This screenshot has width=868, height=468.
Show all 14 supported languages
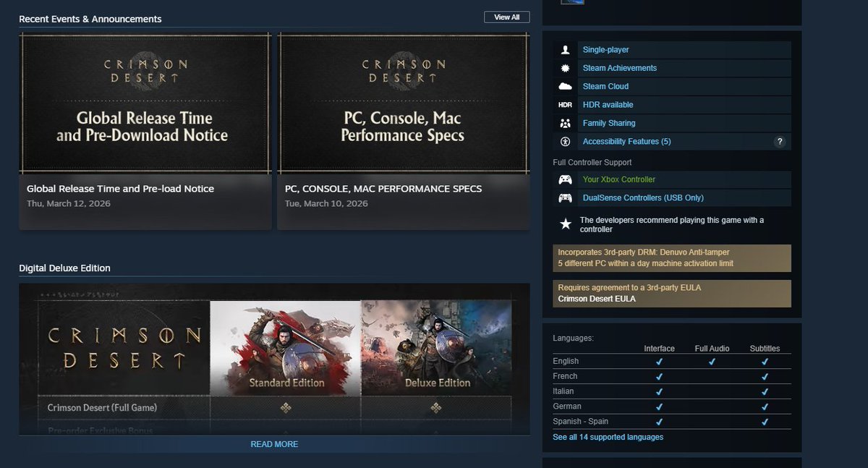pyautogui.click(x=608, y=437)
